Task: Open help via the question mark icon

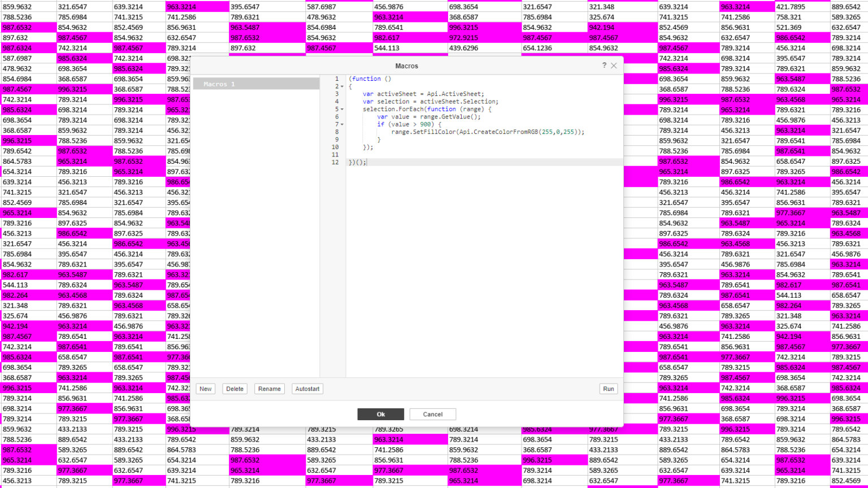Action: click(606, 66)
